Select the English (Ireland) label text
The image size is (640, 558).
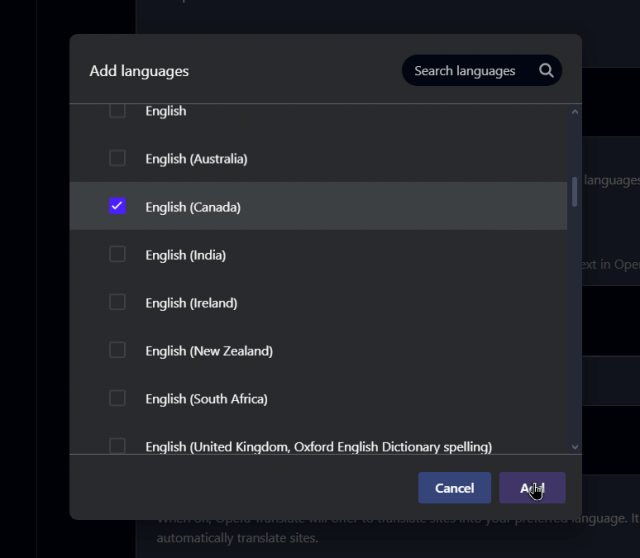coord(191,303)
